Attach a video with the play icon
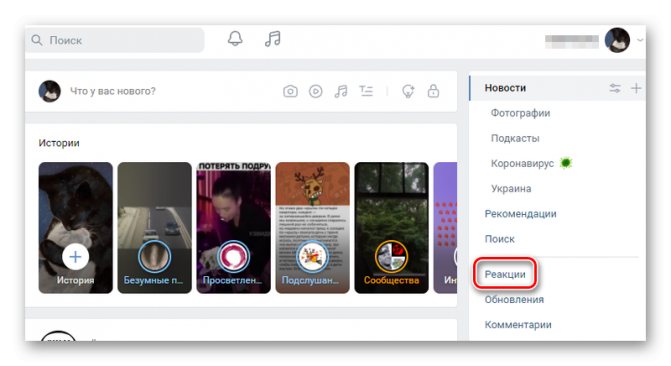Image resolution: width=671 pixels, height=366 pixels. pyautogui.click(x=316, y=91)
